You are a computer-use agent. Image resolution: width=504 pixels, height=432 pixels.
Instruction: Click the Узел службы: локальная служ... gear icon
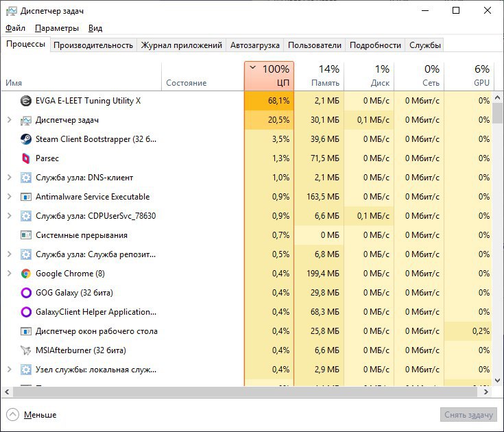26,370
